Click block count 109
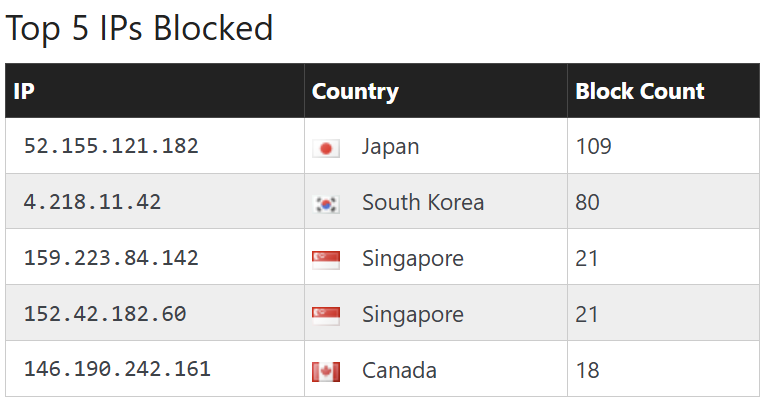This screenshot has height=406, width=778. coord(594,147)
